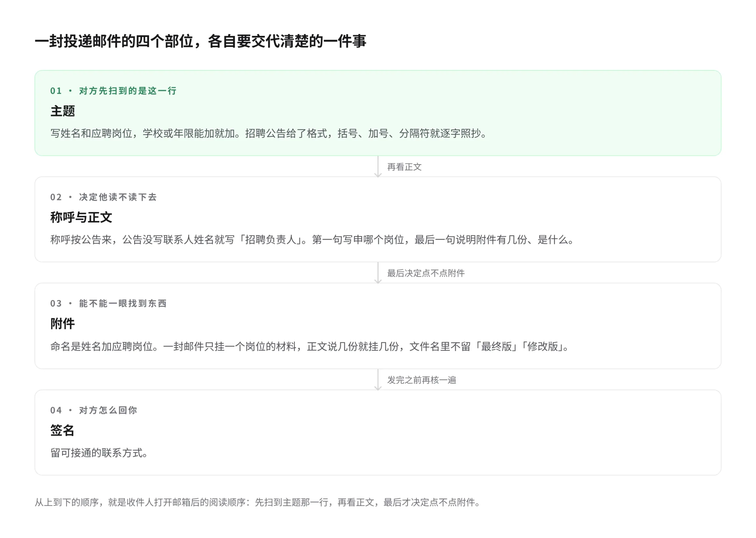Click the connector label 再看正文
Screen dimensions: 756x538
tap(404, 167)
